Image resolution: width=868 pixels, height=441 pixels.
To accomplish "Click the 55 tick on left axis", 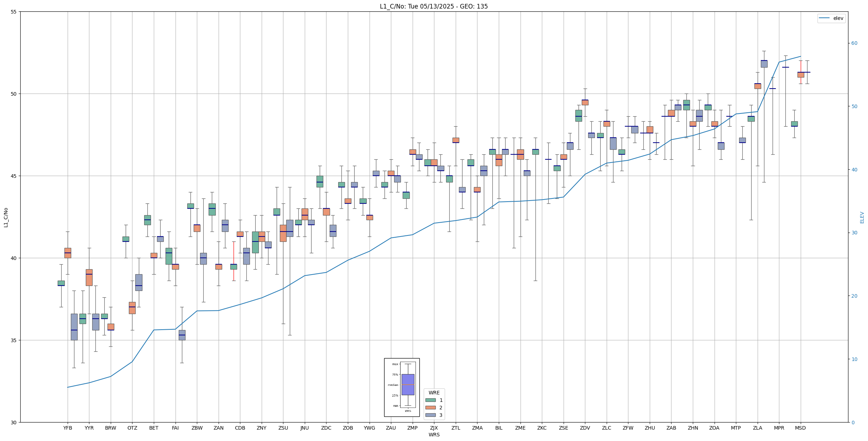I will [14, 12].
